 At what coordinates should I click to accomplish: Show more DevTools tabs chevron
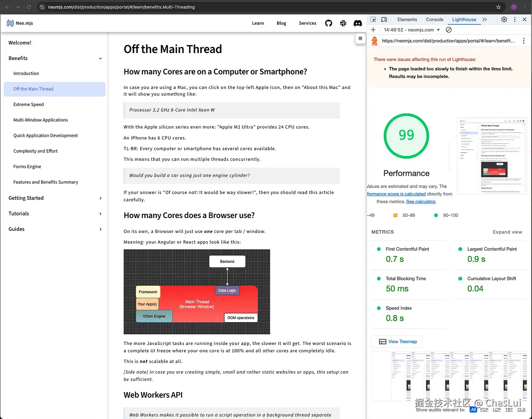tap(484, 19)
